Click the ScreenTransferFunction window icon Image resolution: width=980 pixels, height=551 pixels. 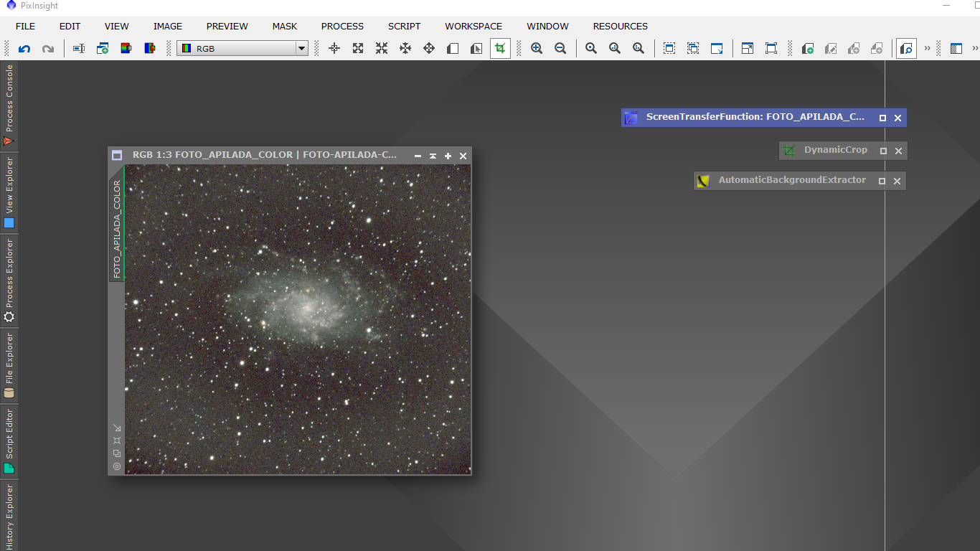click(631, 118)
